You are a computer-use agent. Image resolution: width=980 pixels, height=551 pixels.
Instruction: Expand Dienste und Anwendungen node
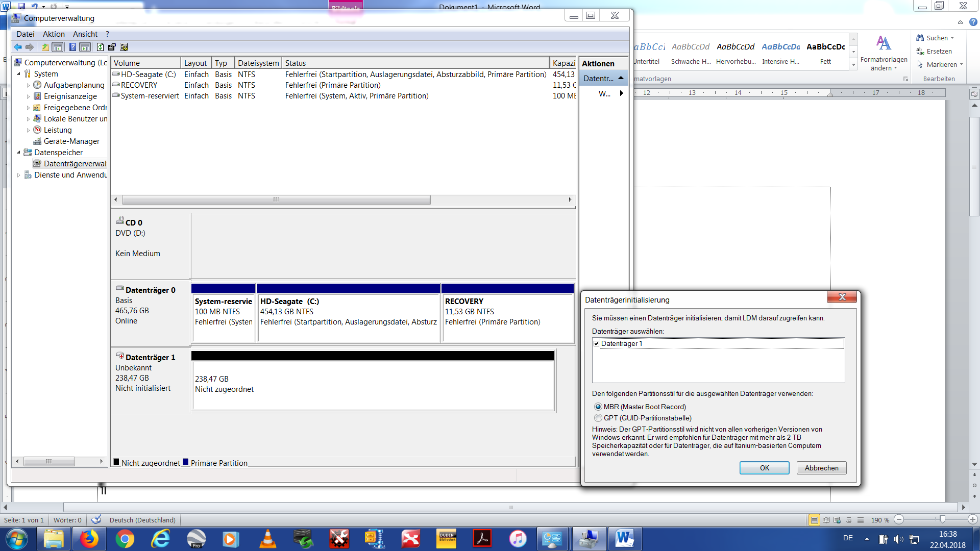[19, 175]
